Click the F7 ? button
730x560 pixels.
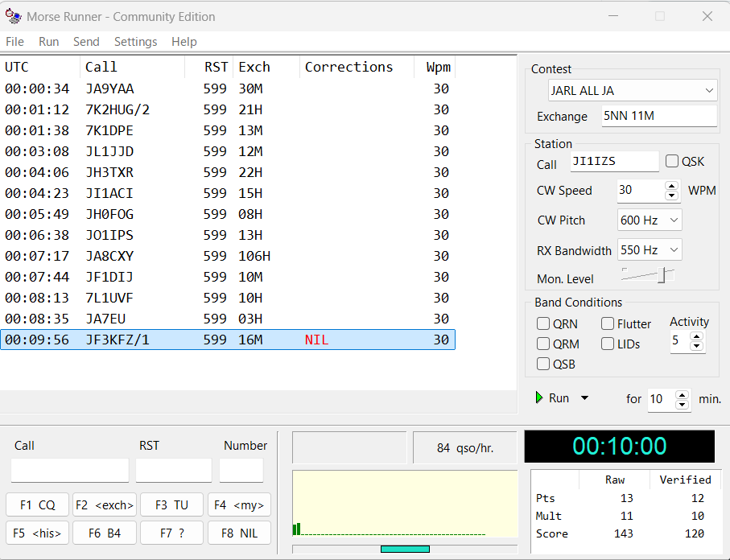pyautogui.click(x=171, y=533)
